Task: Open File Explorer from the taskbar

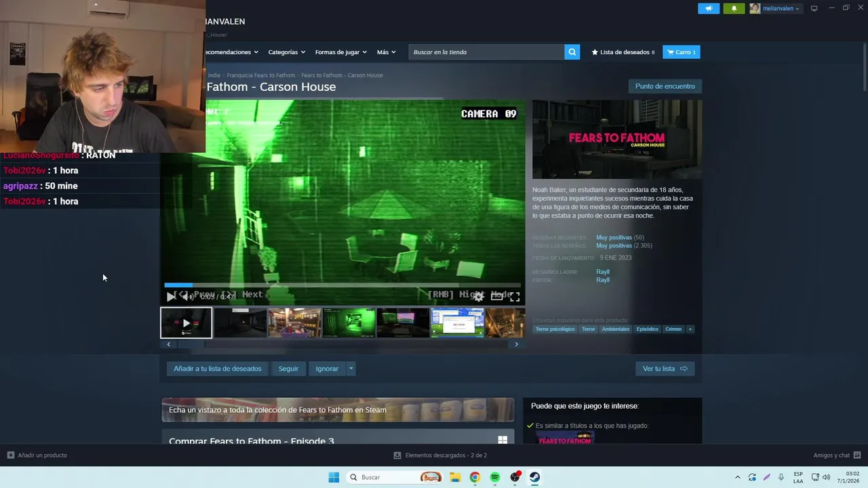Action: point(455,477)
